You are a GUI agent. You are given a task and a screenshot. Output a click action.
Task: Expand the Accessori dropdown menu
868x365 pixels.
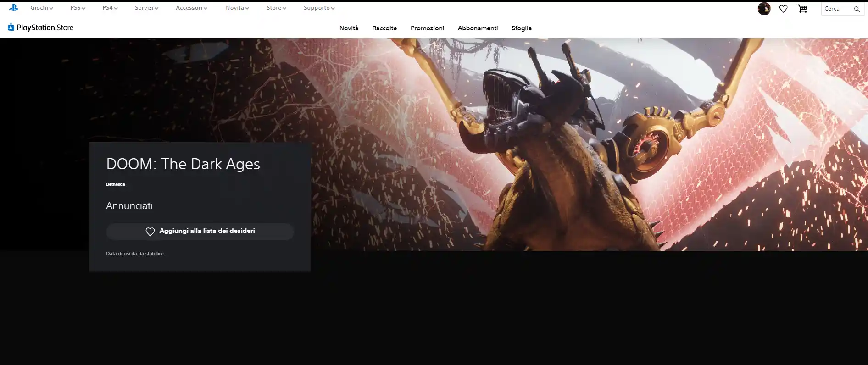192,8
